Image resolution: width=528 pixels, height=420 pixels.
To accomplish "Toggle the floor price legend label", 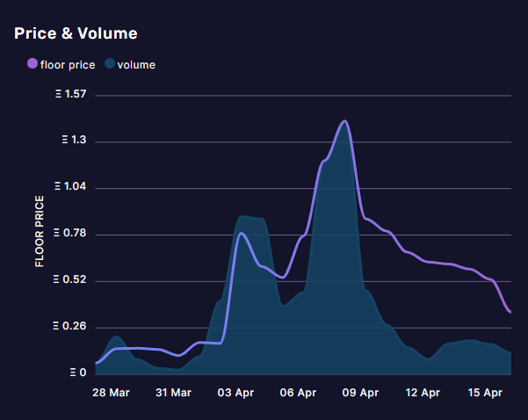I will (68, 64).
